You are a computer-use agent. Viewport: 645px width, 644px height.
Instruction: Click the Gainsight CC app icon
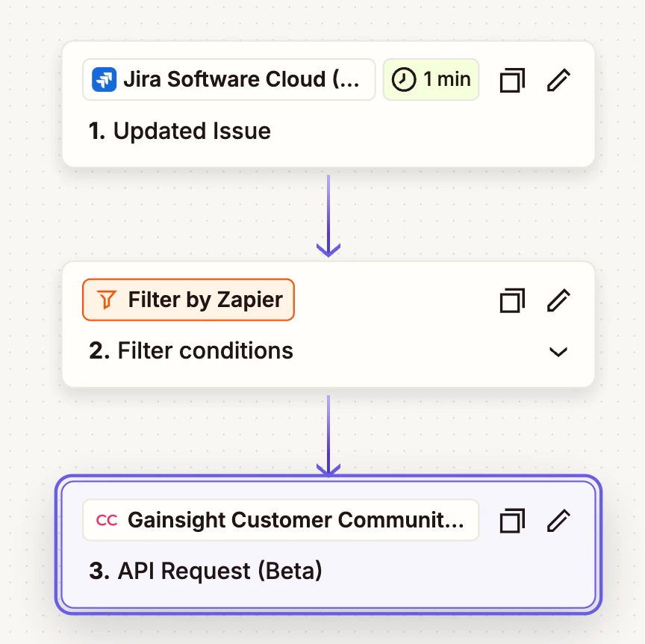coord(107,520)
